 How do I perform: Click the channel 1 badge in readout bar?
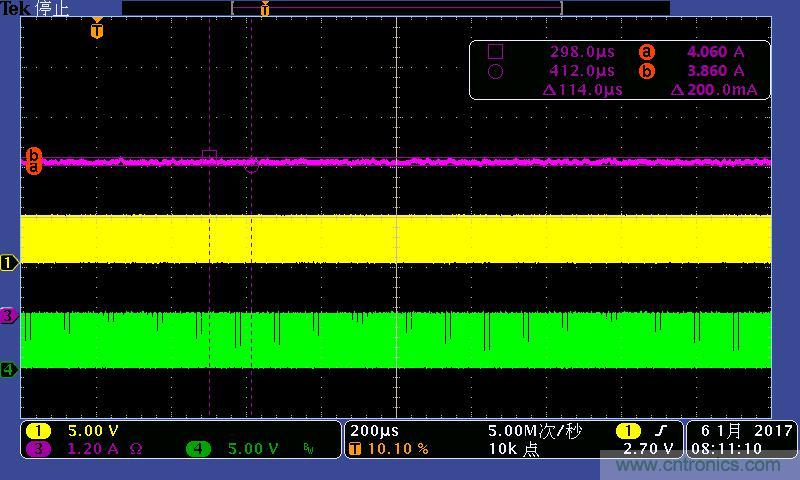click(37, 431)
